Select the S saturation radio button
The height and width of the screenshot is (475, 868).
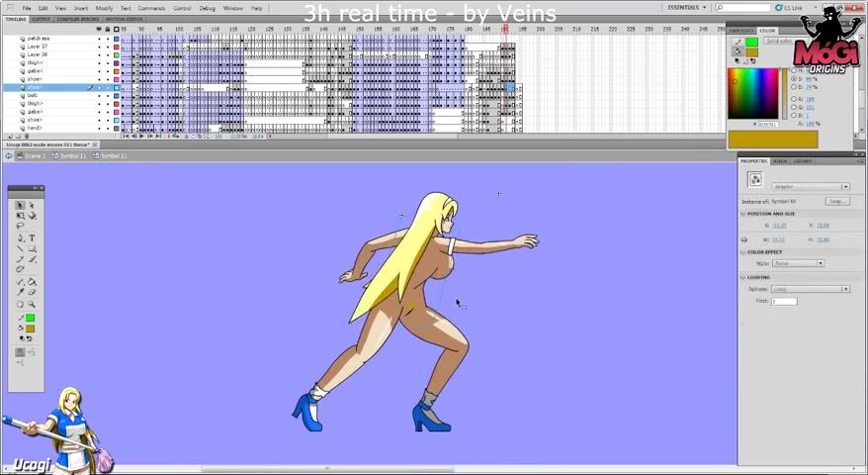click(x=794, y=79)
